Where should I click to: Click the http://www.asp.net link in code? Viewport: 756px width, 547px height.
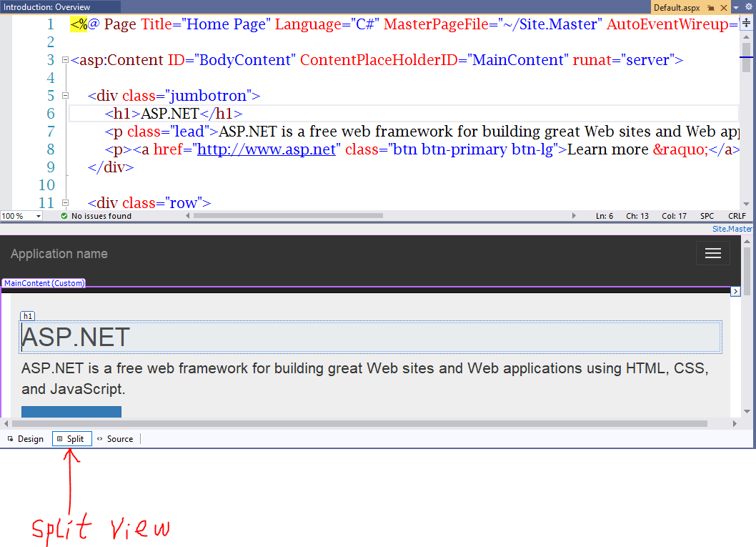coord(267,149)
